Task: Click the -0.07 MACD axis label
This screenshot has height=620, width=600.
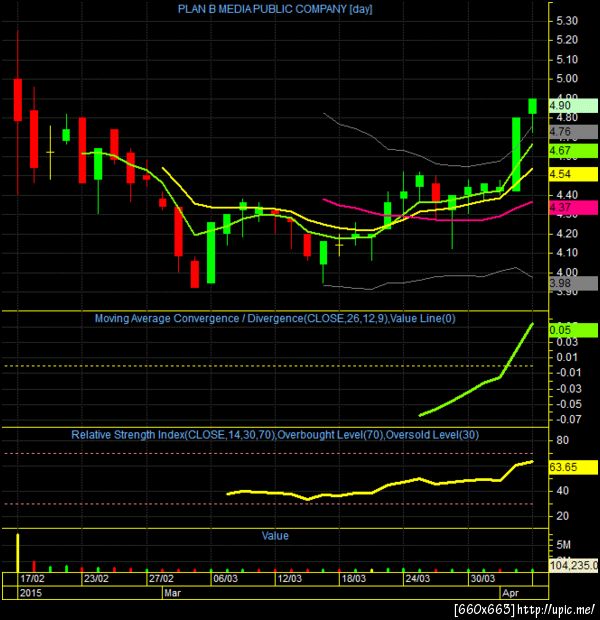Action: point(568,419)
